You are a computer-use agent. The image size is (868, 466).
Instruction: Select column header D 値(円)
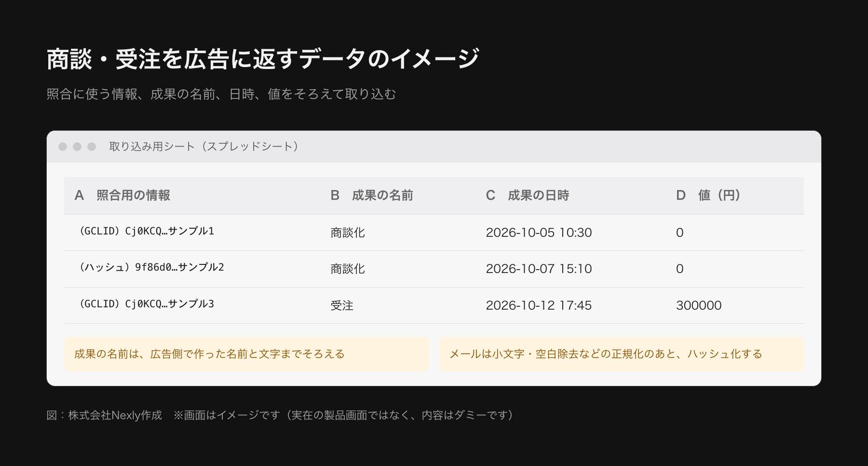tap(710, 195)
